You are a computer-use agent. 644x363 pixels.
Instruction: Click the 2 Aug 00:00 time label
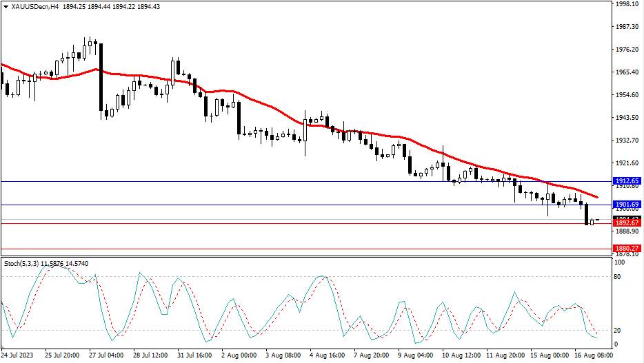click(x=238, y=356)
